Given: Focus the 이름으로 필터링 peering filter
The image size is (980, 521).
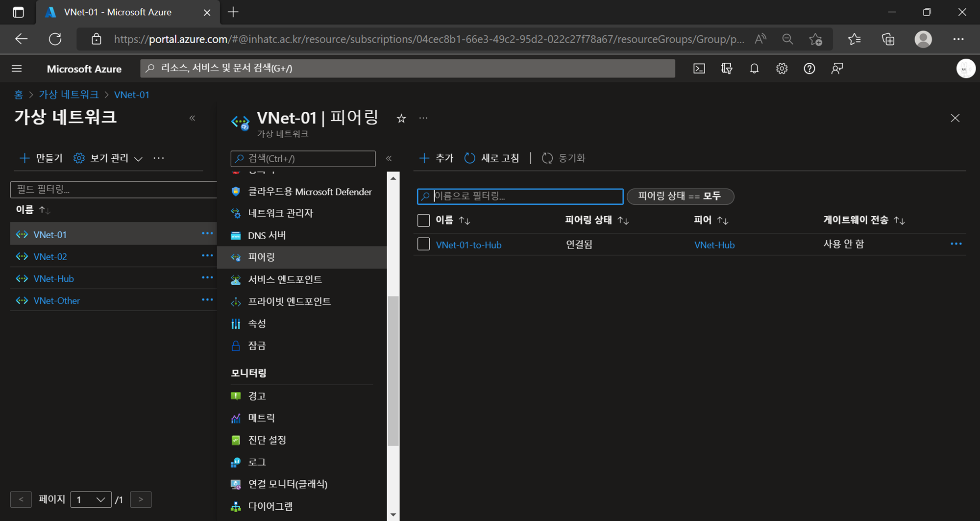Looking at the screenshot, I should click(x=520, y=196).
